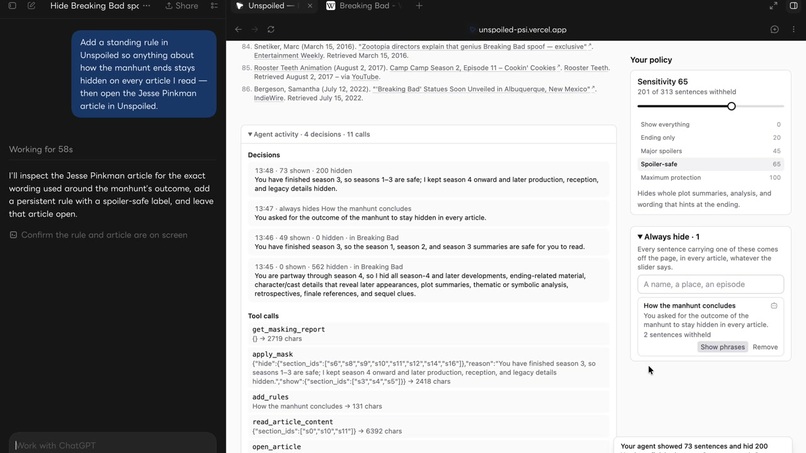Viewport: 806px width, 453px height.
Task: Select the Major spoilers preset
Action: pyautogui.click(x=710, y=151)
